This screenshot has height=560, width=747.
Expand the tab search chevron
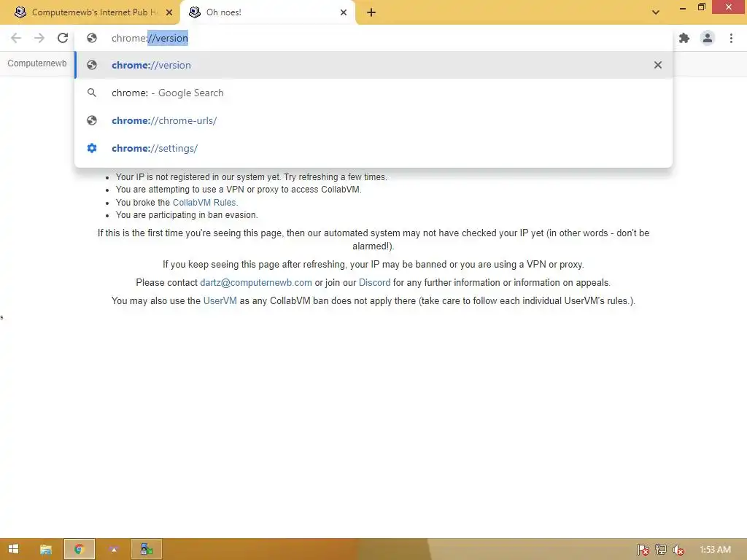[656, 12]
